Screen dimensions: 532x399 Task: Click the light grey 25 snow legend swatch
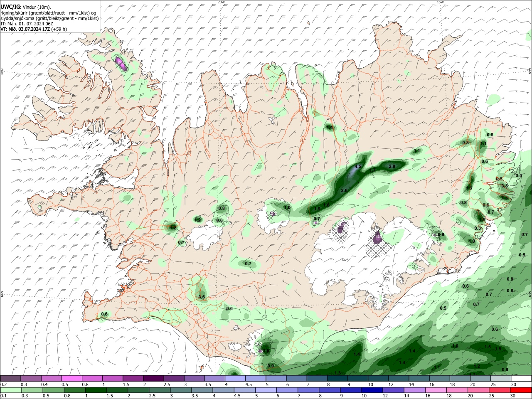500,378
